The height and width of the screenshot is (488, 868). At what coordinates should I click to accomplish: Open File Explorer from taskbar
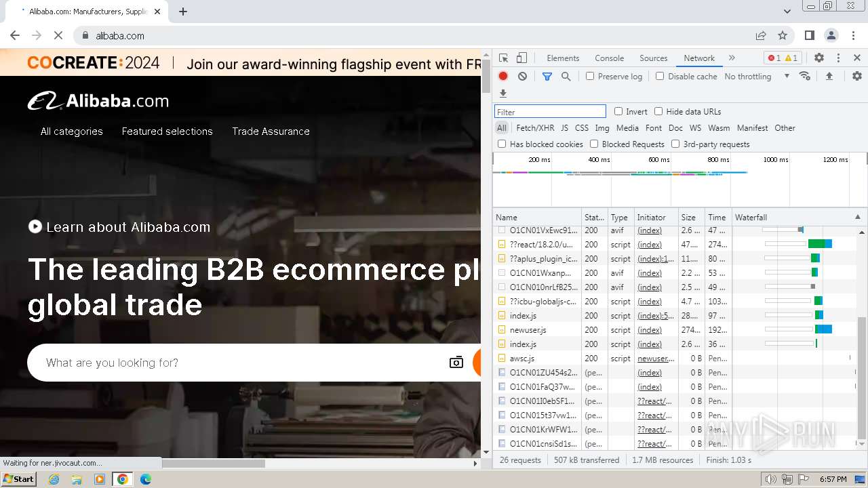[77, 479]
